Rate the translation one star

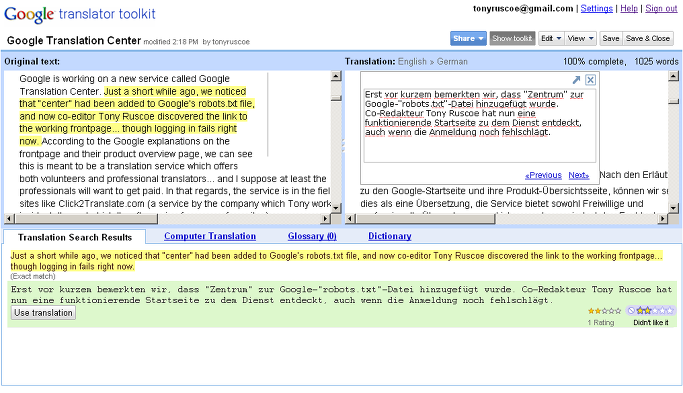click(640, 311)
